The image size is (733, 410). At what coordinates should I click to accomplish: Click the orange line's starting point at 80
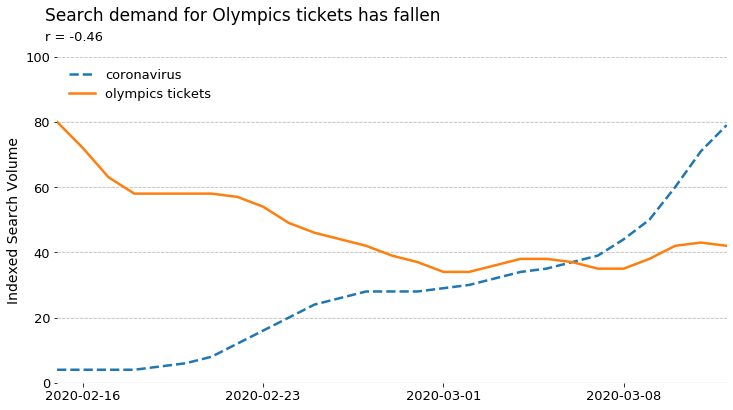57,122
